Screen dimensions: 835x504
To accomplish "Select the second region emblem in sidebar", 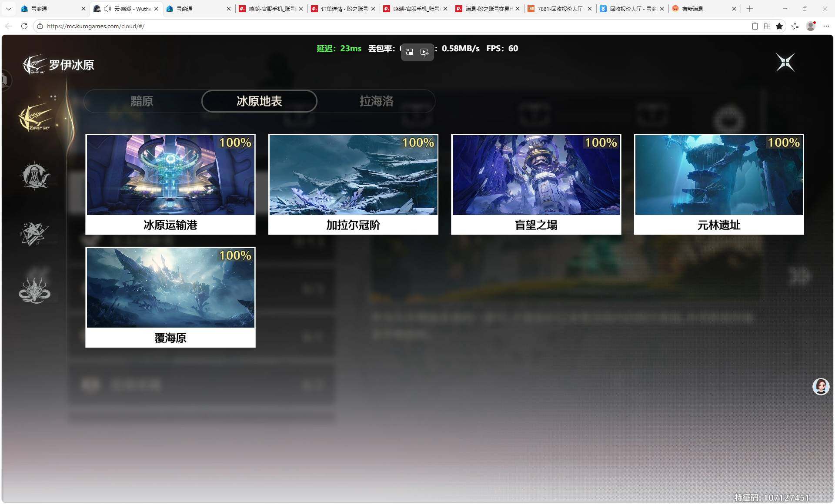I will 35,176.
